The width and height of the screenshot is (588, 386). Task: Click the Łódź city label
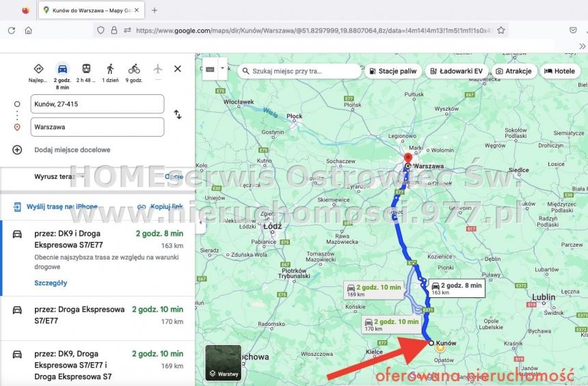pyautogui.click(x=273, y=226)
